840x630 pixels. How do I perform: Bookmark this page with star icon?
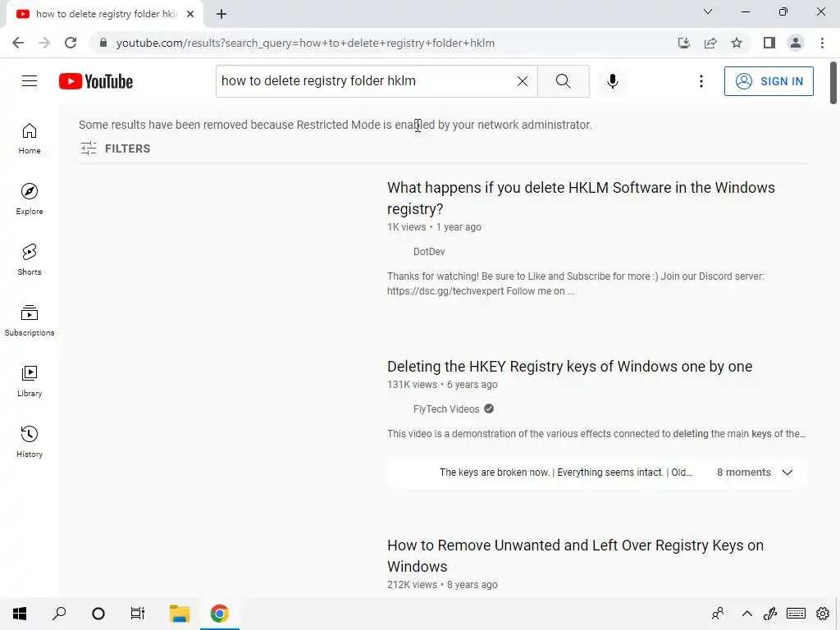pos(737,43)
